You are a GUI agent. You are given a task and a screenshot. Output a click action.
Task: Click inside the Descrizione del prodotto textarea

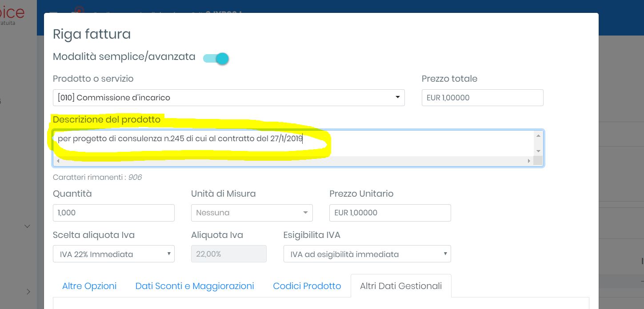click(293, 143)
